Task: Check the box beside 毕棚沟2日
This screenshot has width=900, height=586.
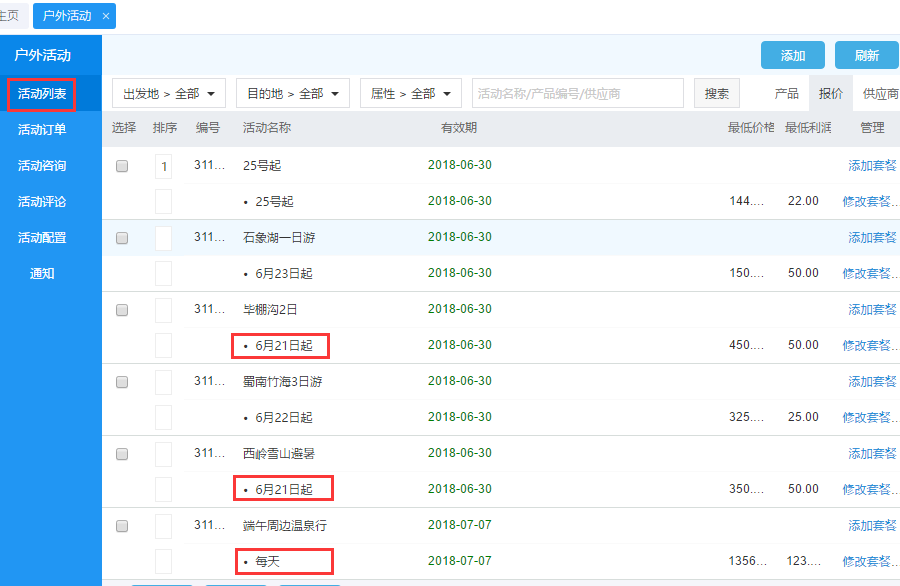Action: click(122, 310)
